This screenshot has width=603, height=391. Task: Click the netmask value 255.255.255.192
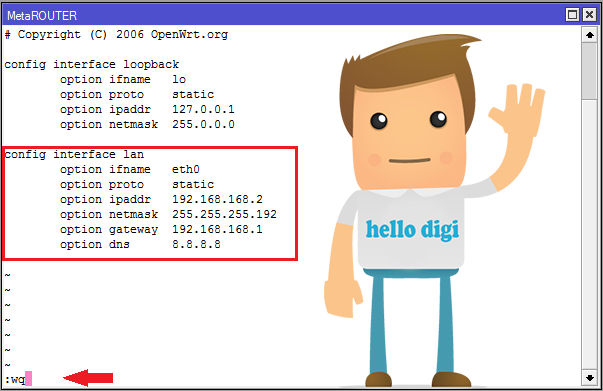(x=224, y=214)
